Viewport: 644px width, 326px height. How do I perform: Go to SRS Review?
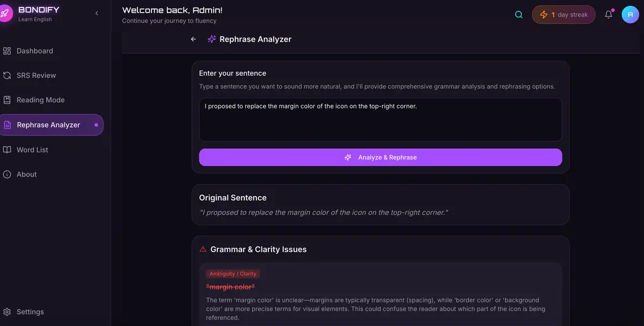(x=36, y=76)
